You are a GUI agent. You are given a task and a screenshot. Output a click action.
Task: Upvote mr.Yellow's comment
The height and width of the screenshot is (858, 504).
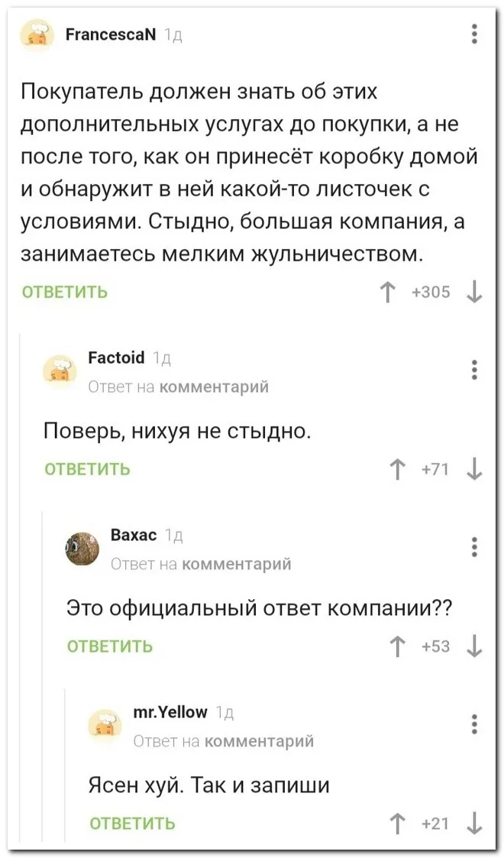coord(396,823)
